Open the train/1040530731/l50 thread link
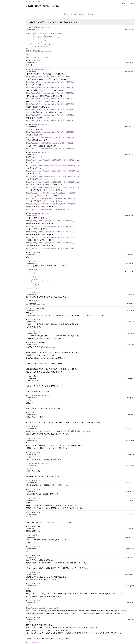The width and height of the screenshot is (138, 644). click(51, 204)
